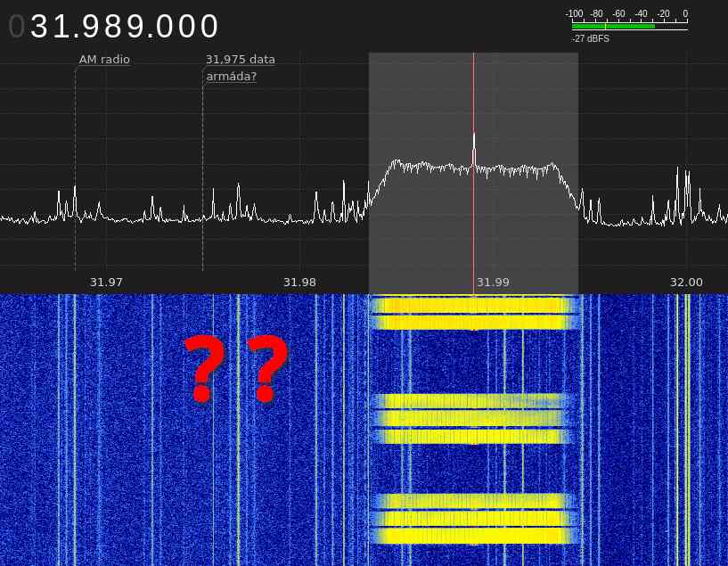This screenshot has width=728, height=566.
Task: Click the 31.97 frequency axis label
Action: point(106,283)
